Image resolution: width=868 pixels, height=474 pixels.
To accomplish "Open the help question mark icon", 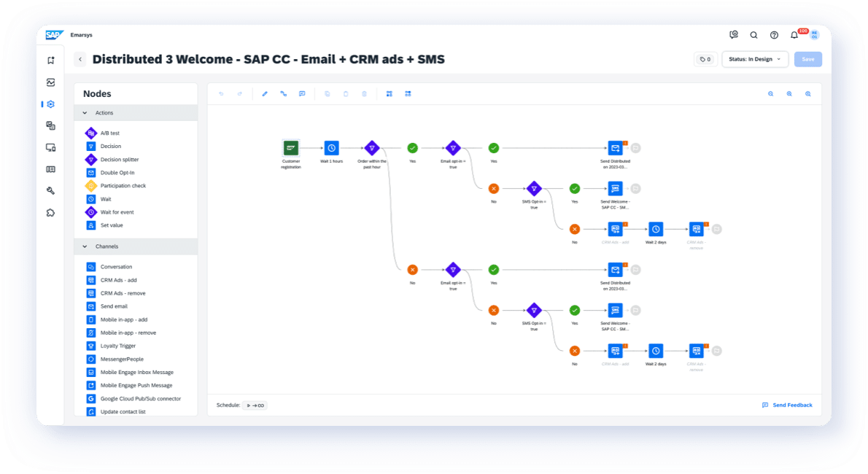I will click(x=774, y=35).
